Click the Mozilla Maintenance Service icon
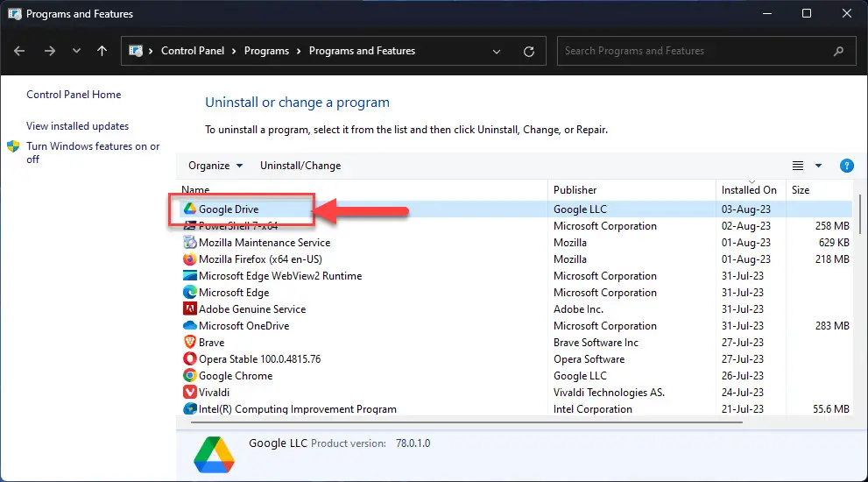The height and width of the screenshot is (482, 868). pyautogui.click(x=190, y=242)
